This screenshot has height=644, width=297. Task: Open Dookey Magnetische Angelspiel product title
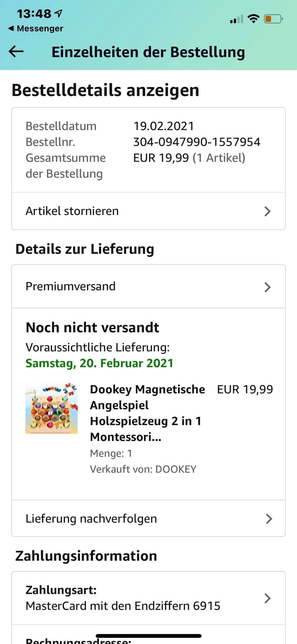147,413
